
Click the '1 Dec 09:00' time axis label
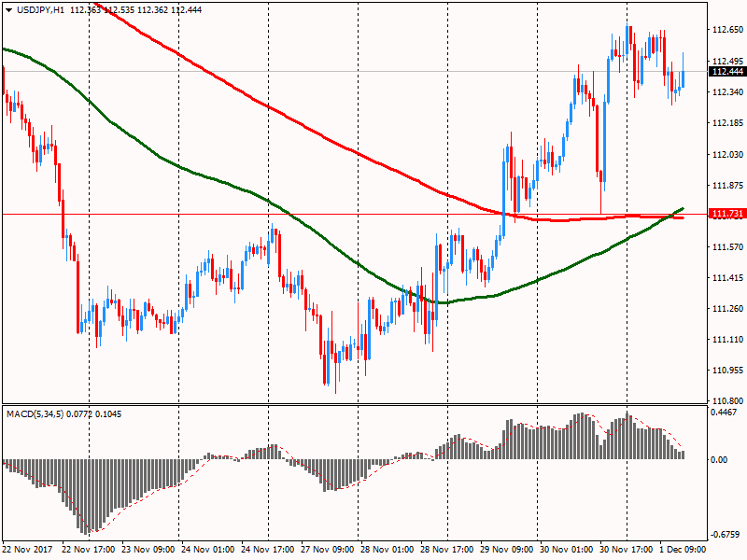point(683,550)
